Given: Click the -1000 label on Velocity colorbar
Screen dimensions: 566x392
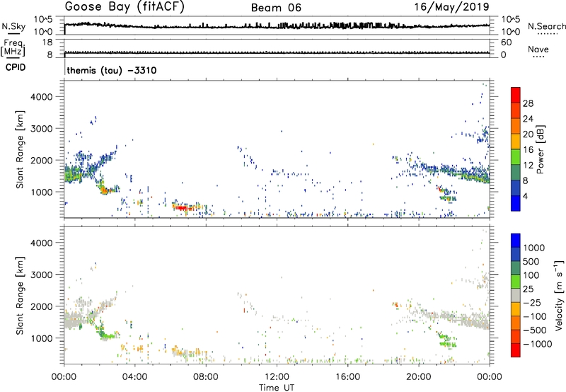Looking at the screenshot, I should pyautogui.click(x=537, y=344).
